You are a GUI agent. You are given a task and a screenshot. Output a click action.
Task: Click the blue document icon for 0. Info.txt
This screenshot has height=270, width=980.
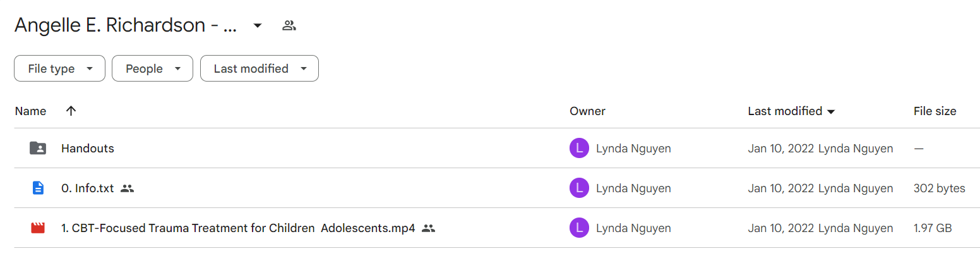click(38, 188)
